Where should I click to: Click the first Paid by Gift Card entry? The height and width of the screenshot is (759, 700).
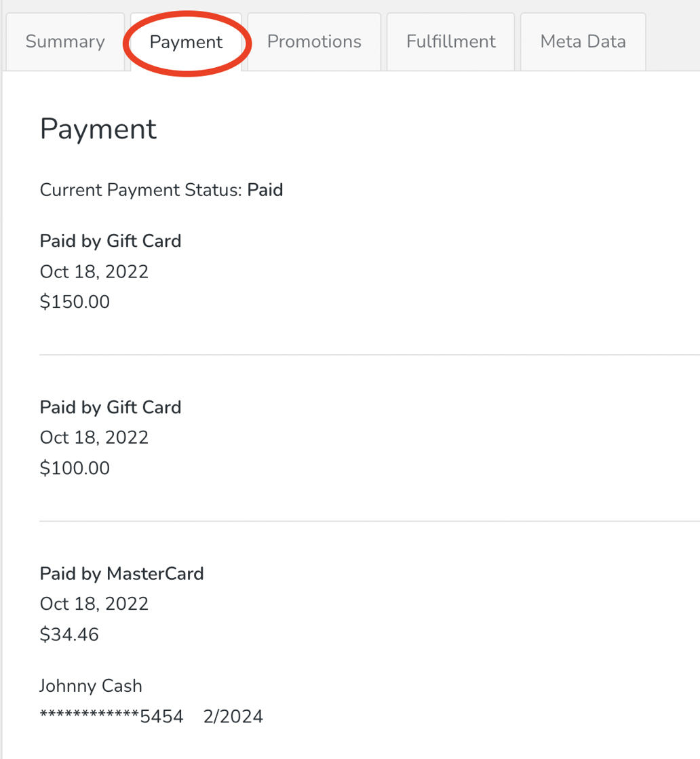[110, 241]
